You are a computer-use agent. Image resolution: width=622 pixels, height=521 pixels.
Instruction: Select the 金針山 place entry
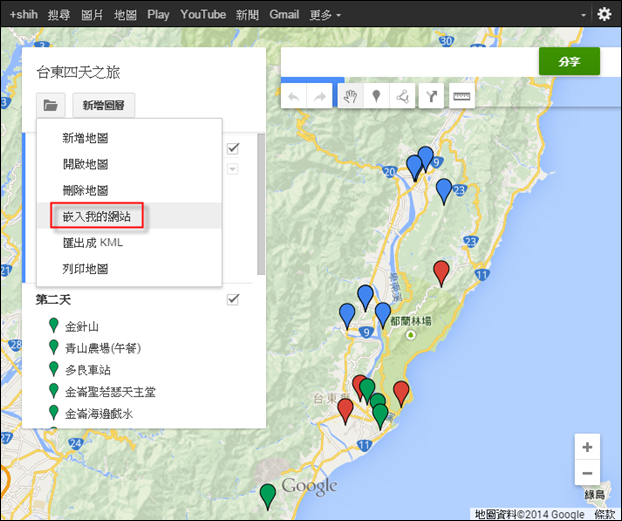[82, 327]
